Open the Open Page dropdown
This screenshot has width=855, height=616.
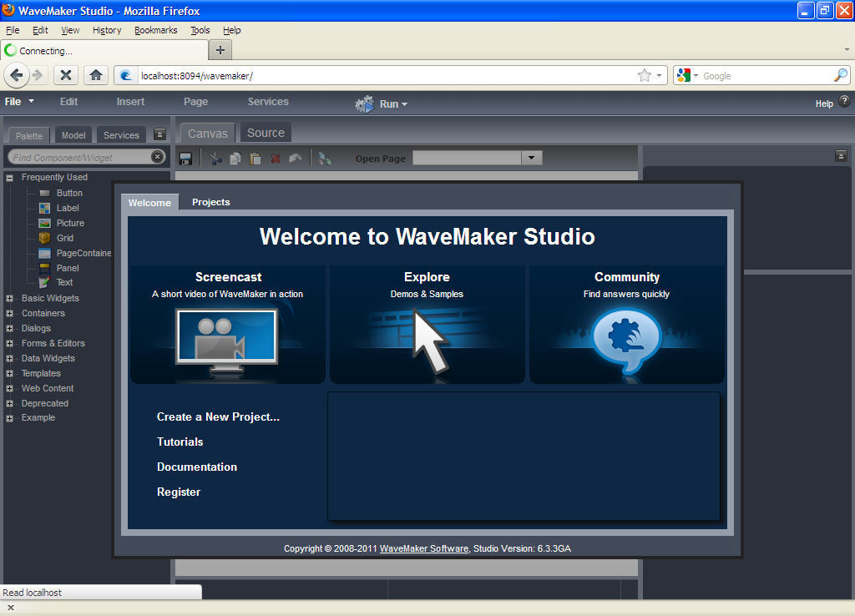coord(531,158)
